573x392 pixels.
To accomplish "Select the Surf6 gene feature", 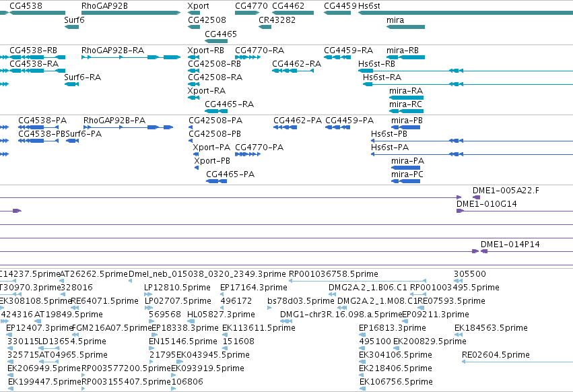I will [x=71, y=27].
